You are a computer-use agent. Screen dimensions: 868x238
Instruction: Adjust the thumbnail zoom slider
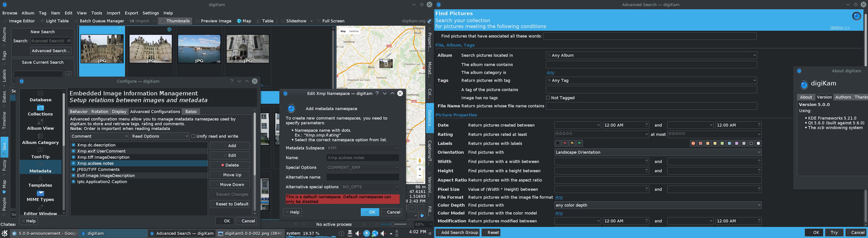[x=392, y=225]
